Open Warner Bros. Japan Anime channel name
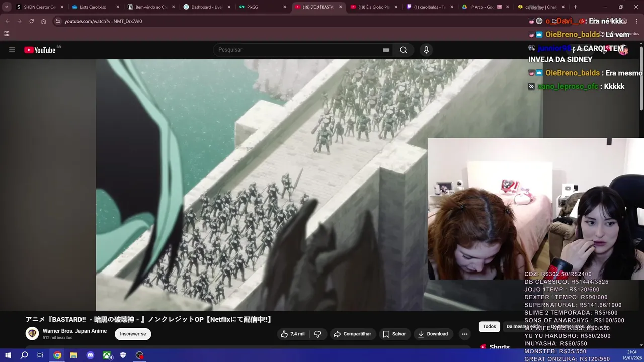 click(74, 331)
